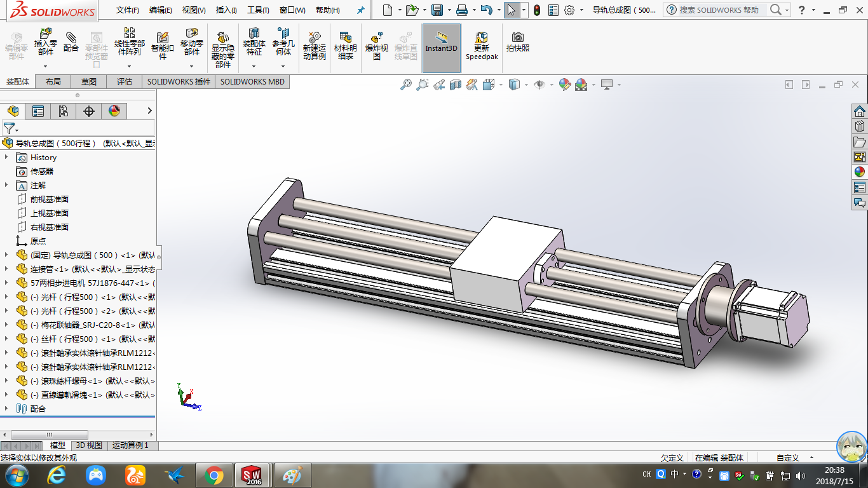The width and height of the screenshot is (868, 488).
Task: Create a 新建运动算例 motion study
Action: [314, 46]
